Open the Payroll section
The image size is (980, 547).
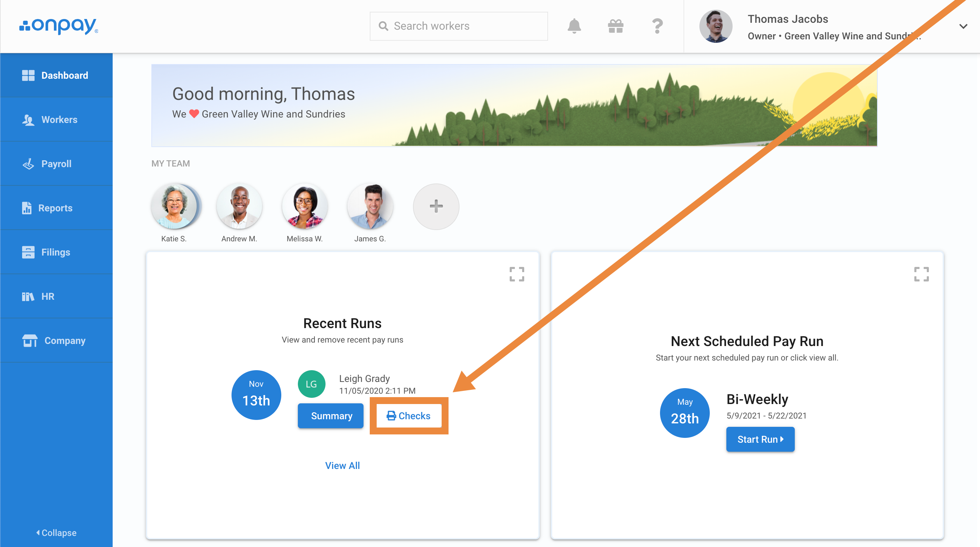point(56,164)
